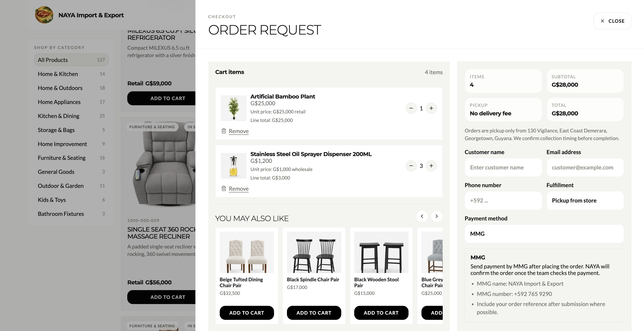
Task: Increase Oil Sprayer Dispenser quantity with plus
Action: 431,166
